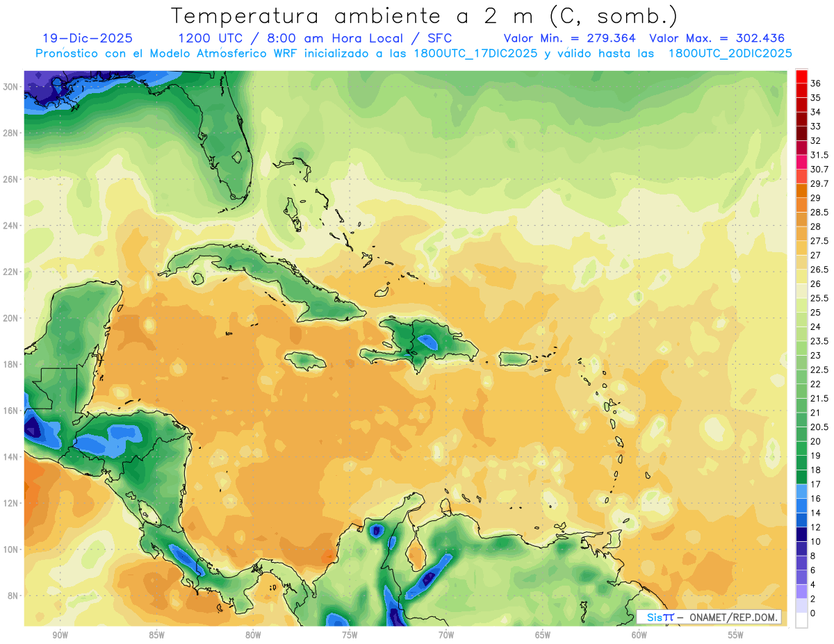The image size is (834, 644).
Task: Click the '60W' longitude label
Action: coord(639,635)
